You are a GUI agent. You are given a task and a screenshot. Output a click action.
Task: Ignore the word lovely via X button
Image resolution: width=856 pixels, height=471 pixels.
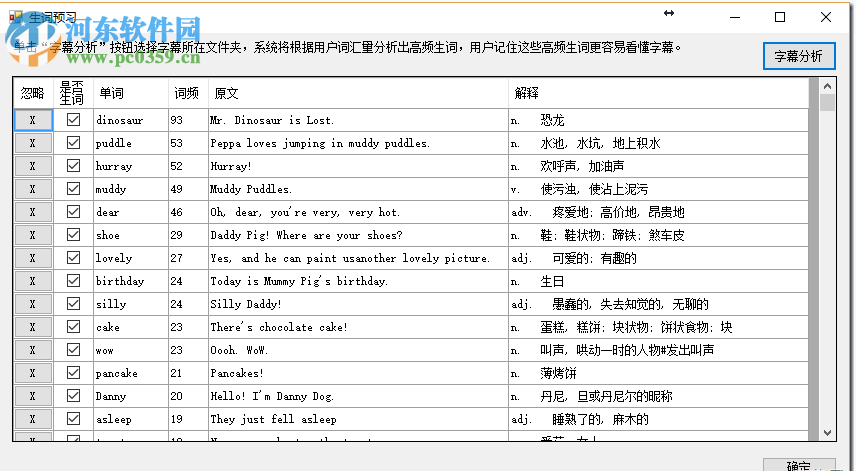(x=33, y=258)
